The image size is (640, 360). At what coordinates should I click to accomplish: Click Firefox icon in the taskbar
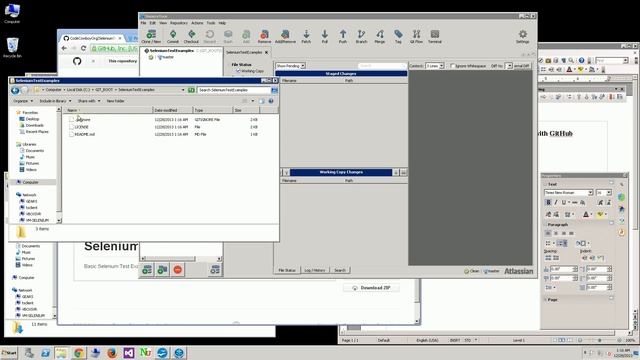112,353
